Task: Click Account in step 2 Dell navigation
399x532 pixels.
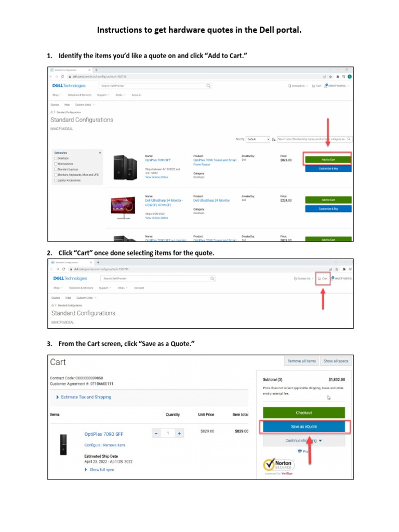Action: pyautogui.click(x=139, y=288)
